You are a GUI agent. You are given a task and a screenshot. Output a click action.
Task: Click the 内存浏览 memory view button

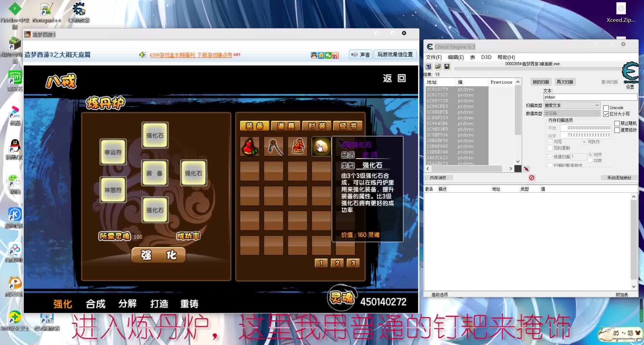pos(438,178)
